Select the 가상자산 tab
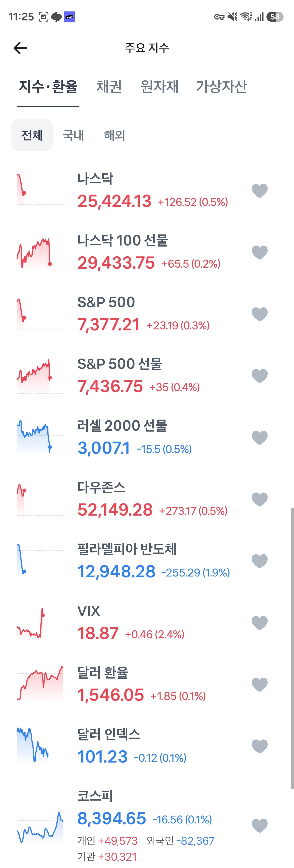Screen dimensions: 294x868 (x=222, y=86)
